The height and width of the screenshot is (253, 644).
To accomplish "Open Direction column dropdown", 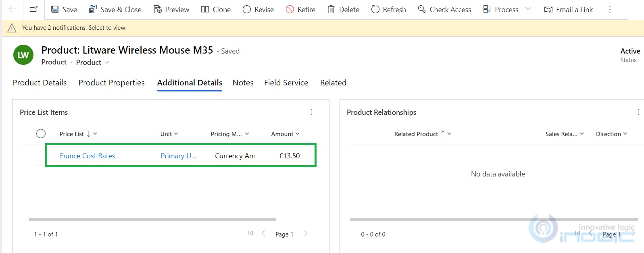I will coord(611,134).
